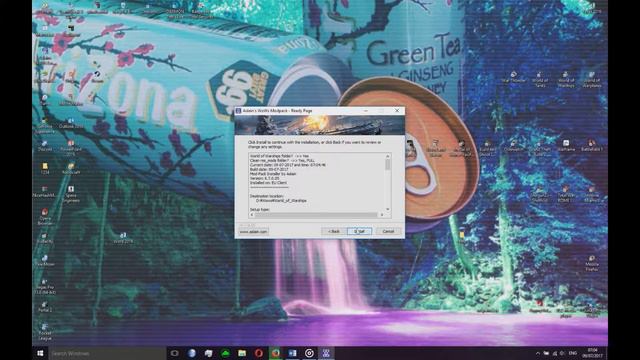Close the Aslain's WoWs Modpack dialog
Viewport: 640px width, 360px height.
coord(397,111)
